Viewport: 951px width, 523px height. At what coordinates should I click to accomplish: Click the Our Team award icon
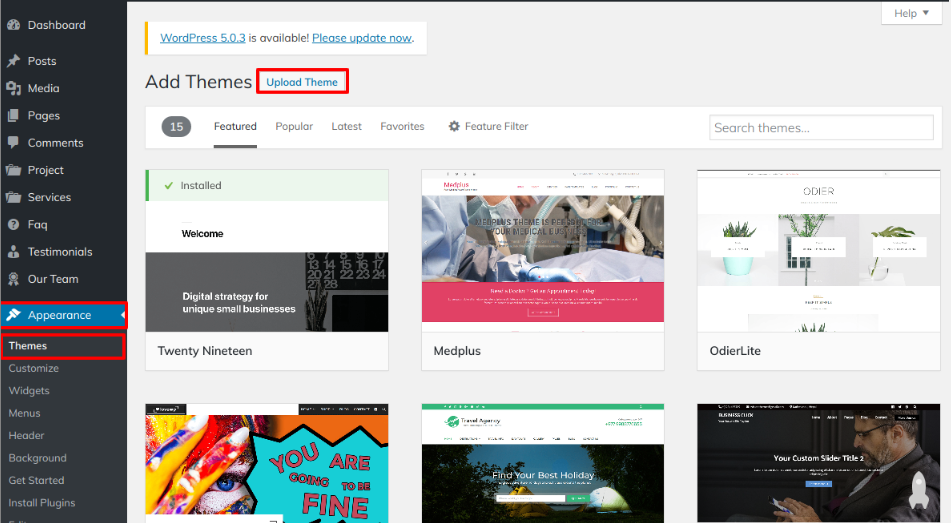(x=13, y=279)
